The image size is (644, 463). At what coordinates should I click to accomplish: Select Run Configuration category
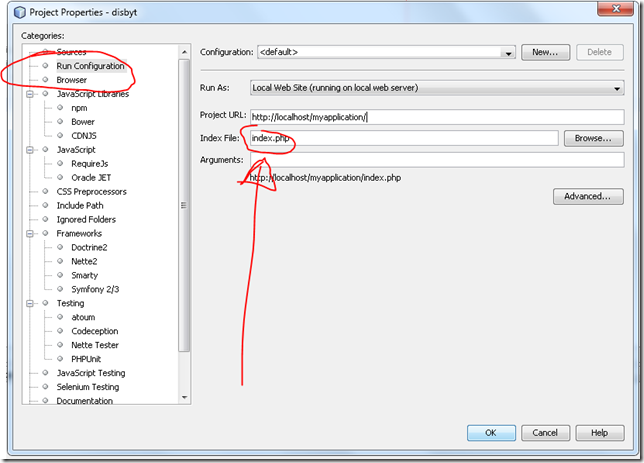click(x=90, y=66)
